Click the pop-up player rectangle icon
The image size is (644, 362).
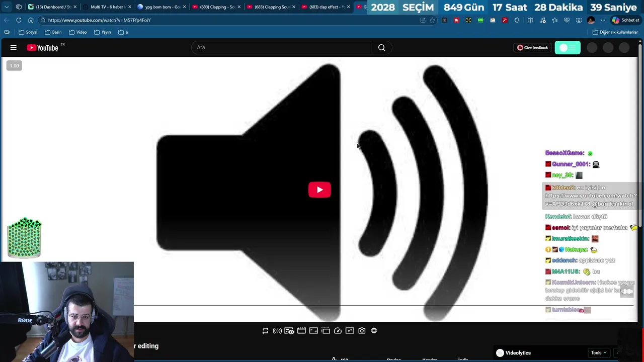(313, 331)
